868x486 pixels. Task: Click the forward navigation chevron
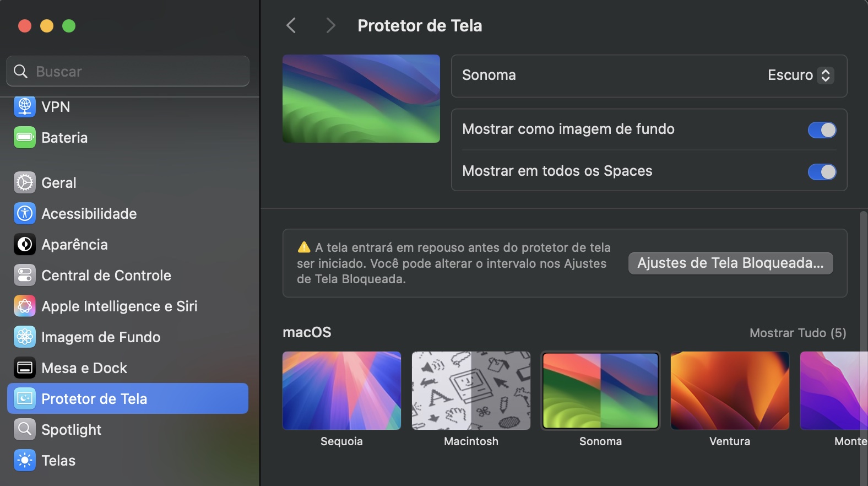tap(329, 25)
